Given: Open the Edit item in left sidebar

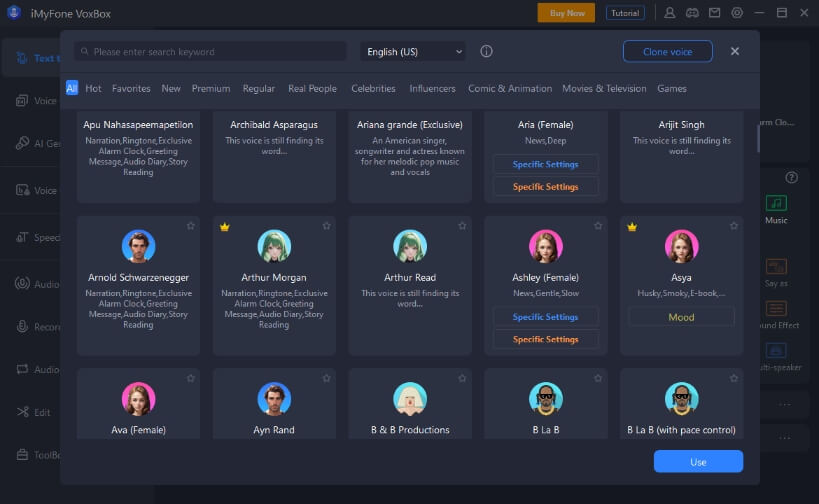Looking at the screenshot, I should pos(34,412).
